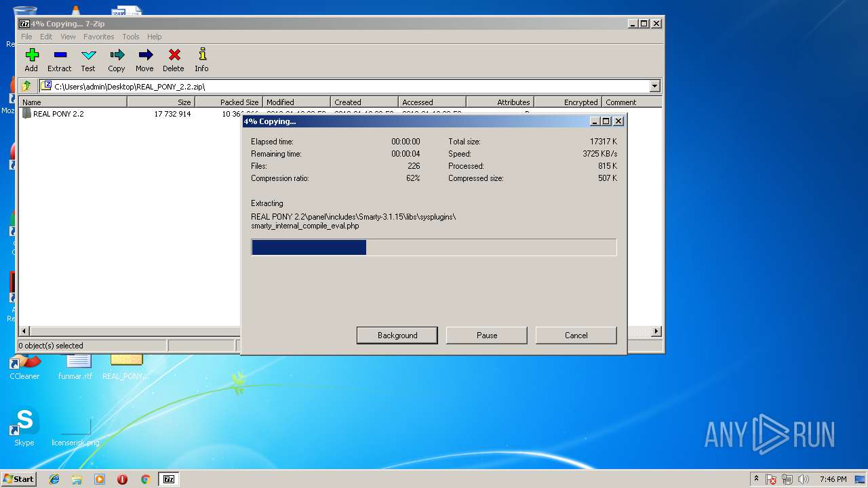Viewport: 868px width, 488px height.
Task: Launch Chrome from taskbar
Action: (145, 479)
